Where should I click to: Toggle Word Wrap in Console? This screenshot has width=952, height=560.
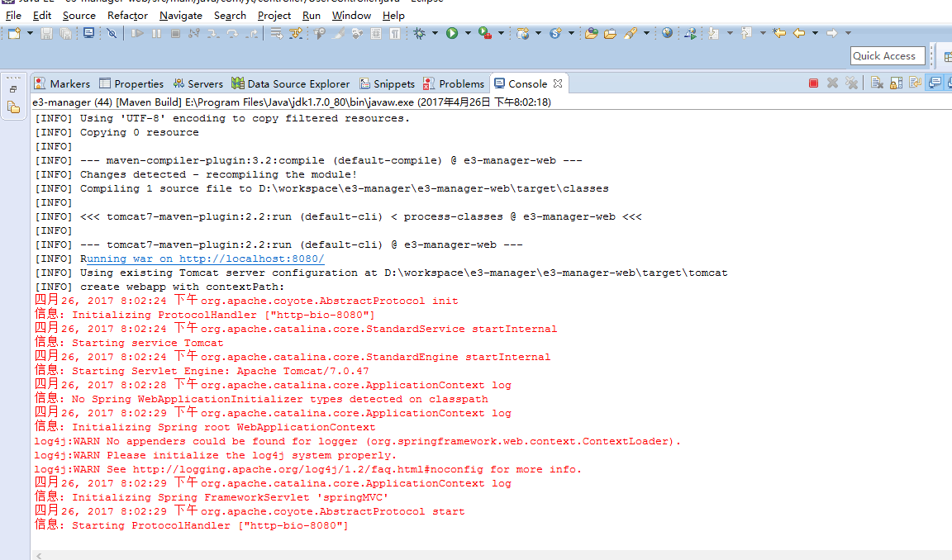click(x=916, y=83)
